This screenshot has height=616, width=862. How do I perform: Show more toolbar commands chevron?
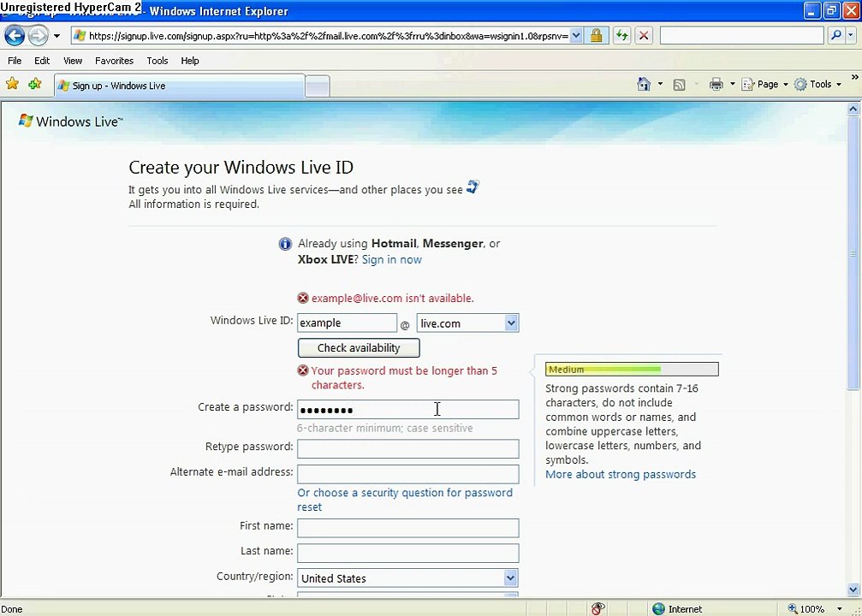[x=854, y=77]
